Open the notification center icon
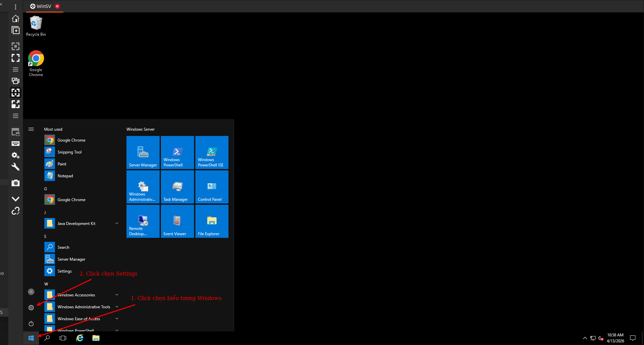This screenshot has height=345, width=644. [633, 338]
